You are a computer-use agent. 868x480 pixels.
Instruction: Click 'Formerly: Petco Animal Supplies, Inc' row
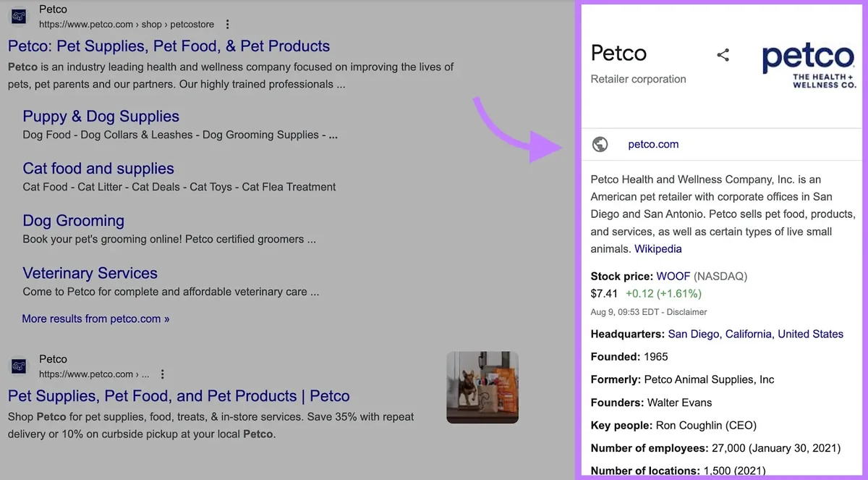(x=682, y=379)
